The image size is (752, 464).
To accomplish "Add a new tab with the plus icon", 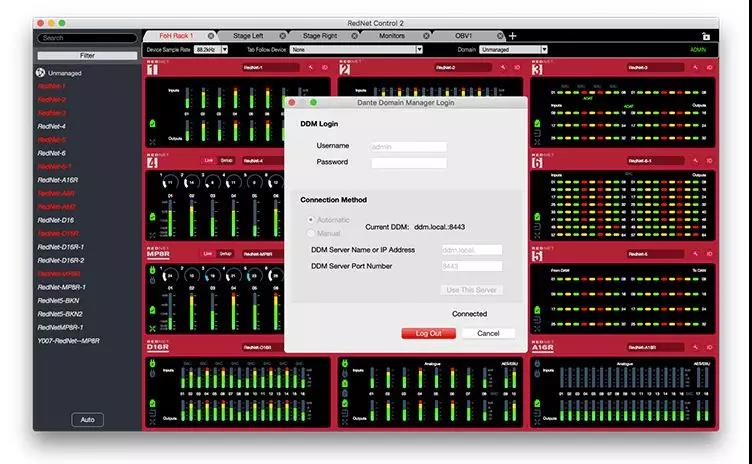I will (x=512, y=36).
